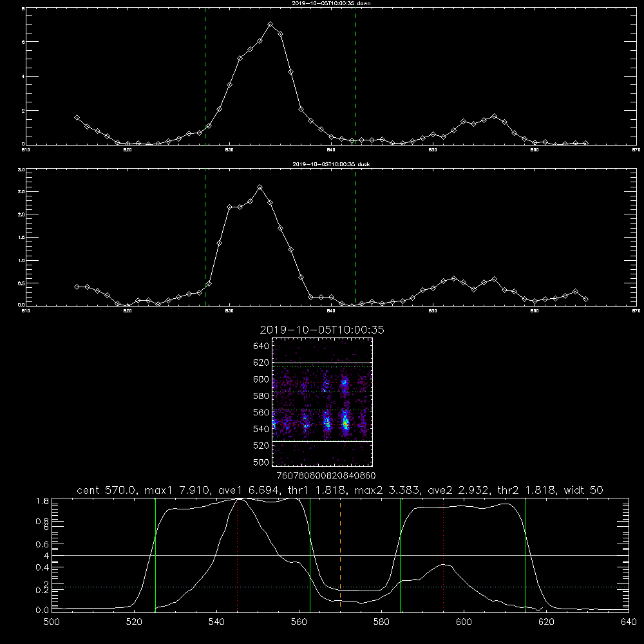Click the 600 label on bottom plot x-axis
This screenshot has width=644, height=644.
pyautogui.click(x=464, y=622)
